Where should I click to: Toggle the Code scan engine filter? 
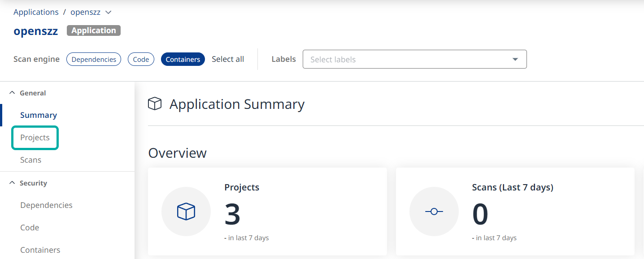tap(141, 59)
